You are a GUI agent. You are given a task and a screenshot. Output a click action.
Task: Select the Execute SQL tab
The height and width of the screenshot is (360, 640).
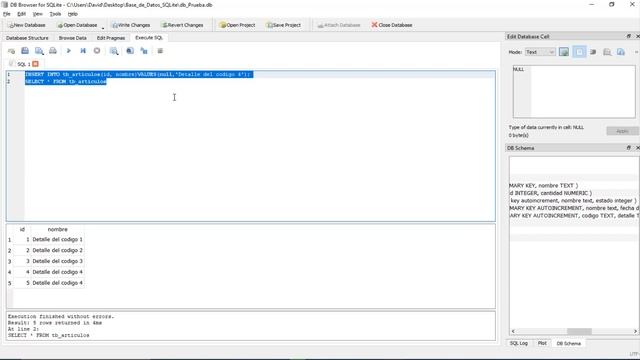pos(149,38)
